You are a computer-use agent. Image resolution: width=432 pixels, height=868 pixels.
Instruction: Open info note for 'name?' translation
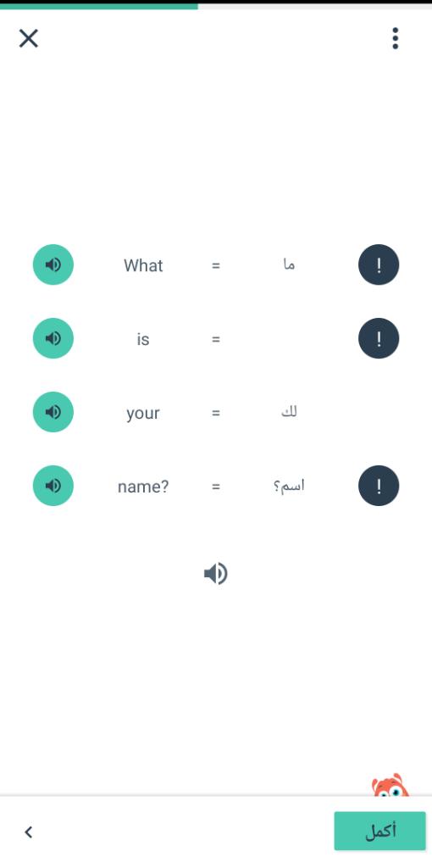pos(379,486)
